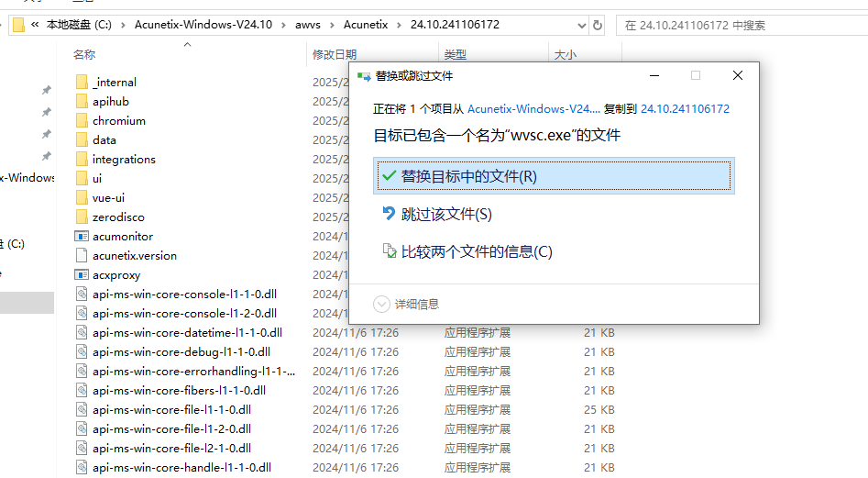Select the zerodisco folder icon
This screenshot has height=478, width=868.
tap(82, 217)
